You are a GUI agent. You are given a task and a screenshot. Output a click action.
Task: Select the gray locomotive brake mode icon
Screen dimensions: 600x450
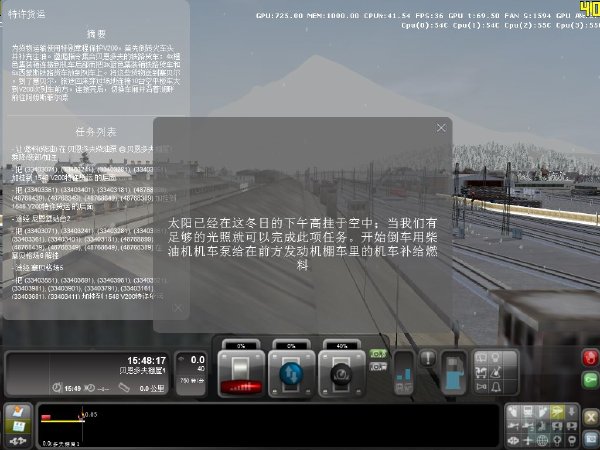coord(378,367)
